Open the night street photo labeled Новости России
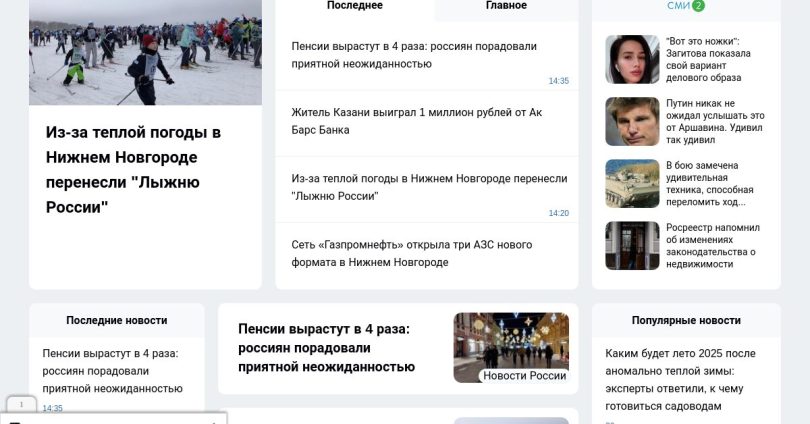This screenshot has height=424, width=810. coord(511,348)
